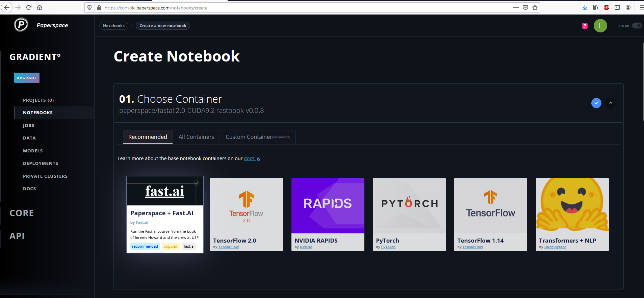This screenshot has height=298, width=644.
Task: Open page actions three-dots menu
Action: tap(516, 7)
